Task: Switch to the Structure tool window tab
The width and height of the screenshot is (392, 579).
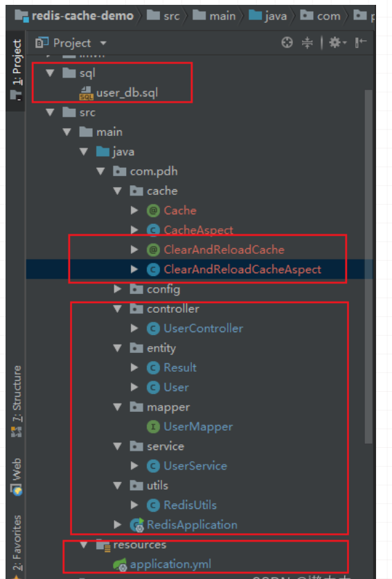Action: tap(17, 401)
